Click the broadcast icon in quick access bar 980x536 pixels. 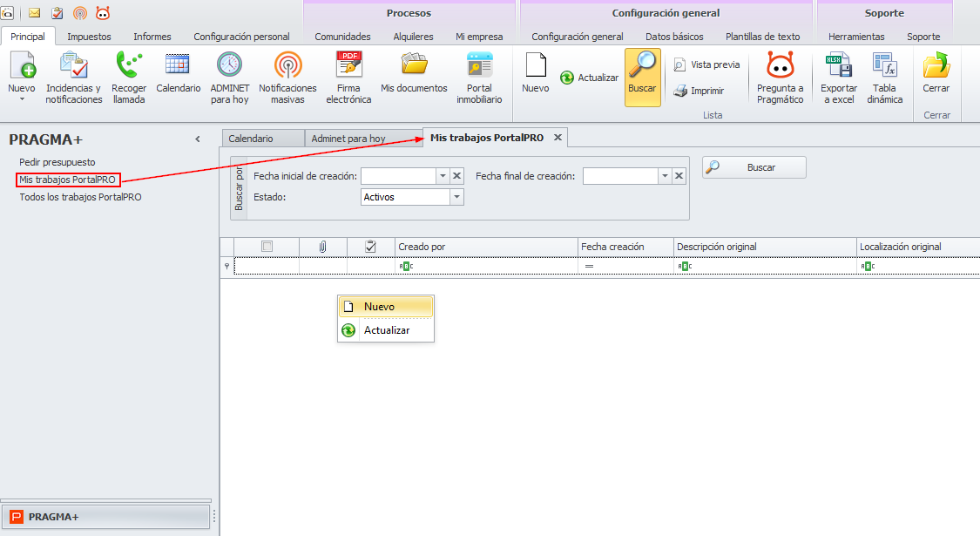pyautogui.click(x=80, y=12)
